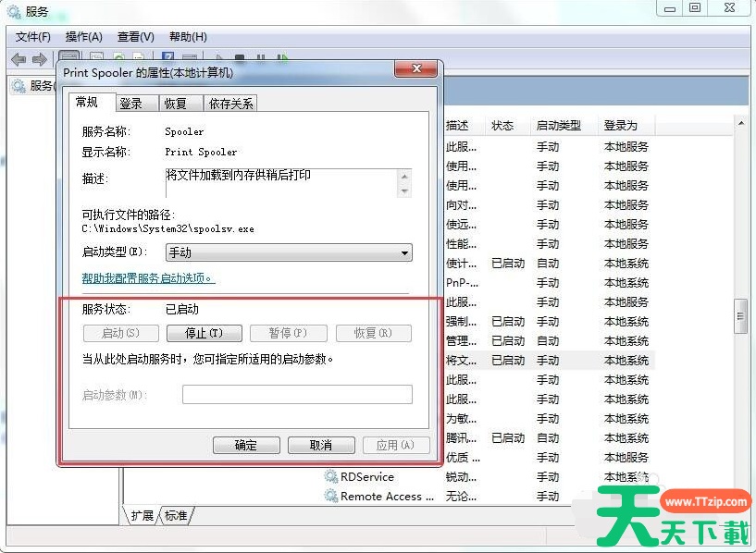This screenshot has height=553, width=756.
Task: Close the Print Spooler properties dialog
Action: coord(415,71)
